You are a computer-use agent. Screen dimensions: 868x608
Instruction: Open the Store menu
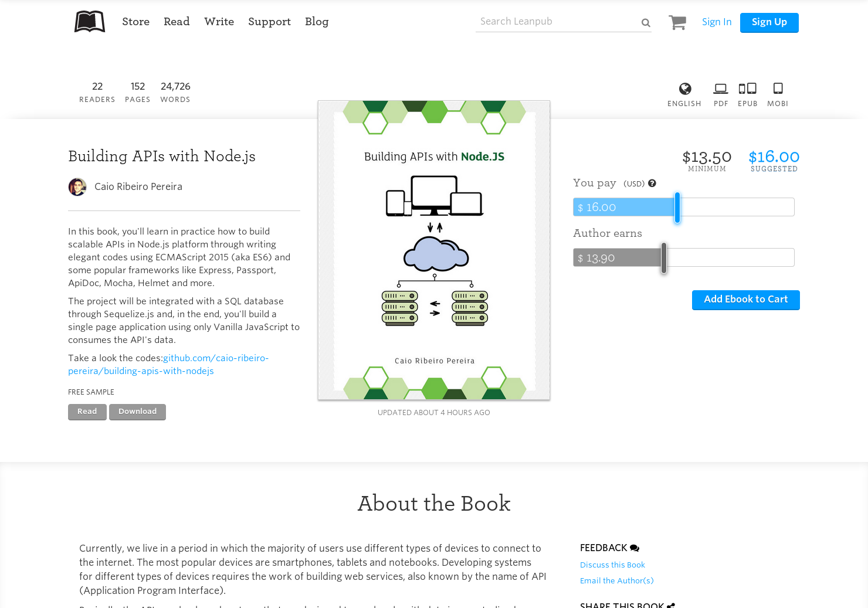pos(135,22)
